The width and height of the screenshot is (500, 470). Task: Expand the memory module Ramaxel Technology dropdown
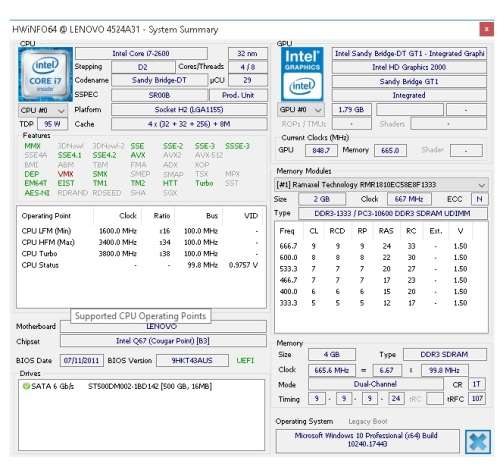(382, 185)
